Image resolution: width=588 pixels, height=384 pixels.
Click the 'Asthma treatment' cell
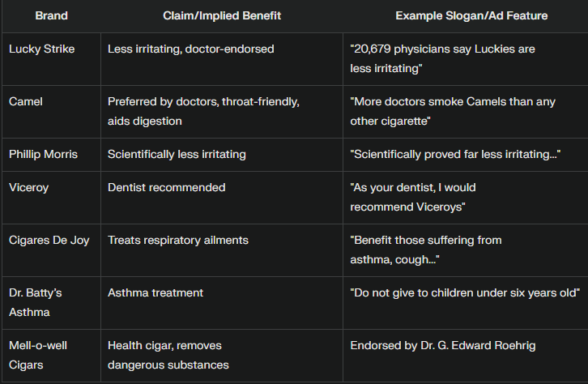(222, 303)
